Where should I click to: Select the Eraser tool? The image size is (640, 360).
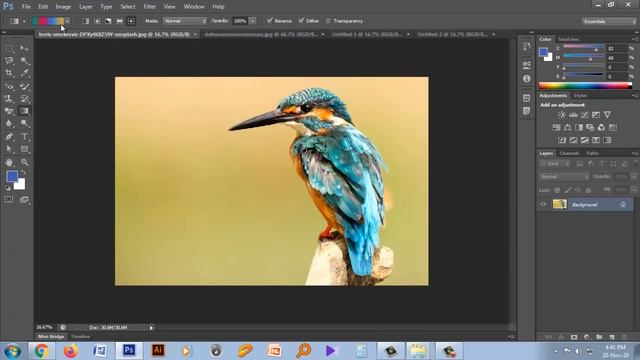[9, 111]
